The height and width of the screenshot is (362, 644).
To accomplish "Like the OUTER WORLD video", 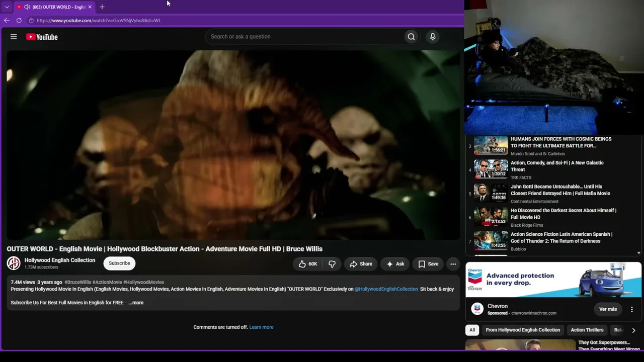I will 307,264.
